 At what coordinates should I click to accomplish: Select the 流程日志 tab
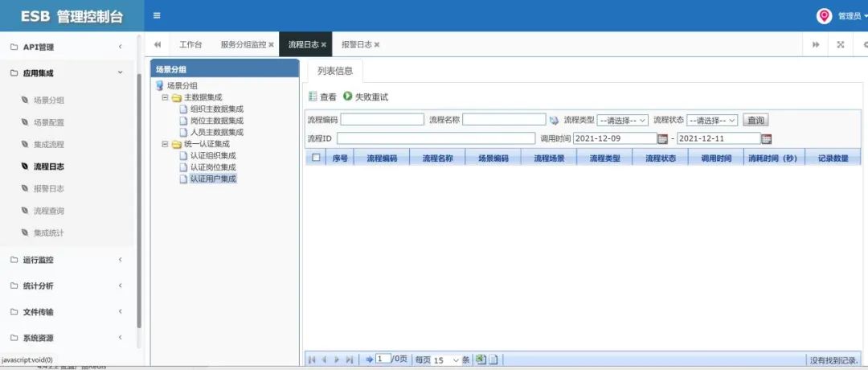pyautogui.click(x=303, y=45)
